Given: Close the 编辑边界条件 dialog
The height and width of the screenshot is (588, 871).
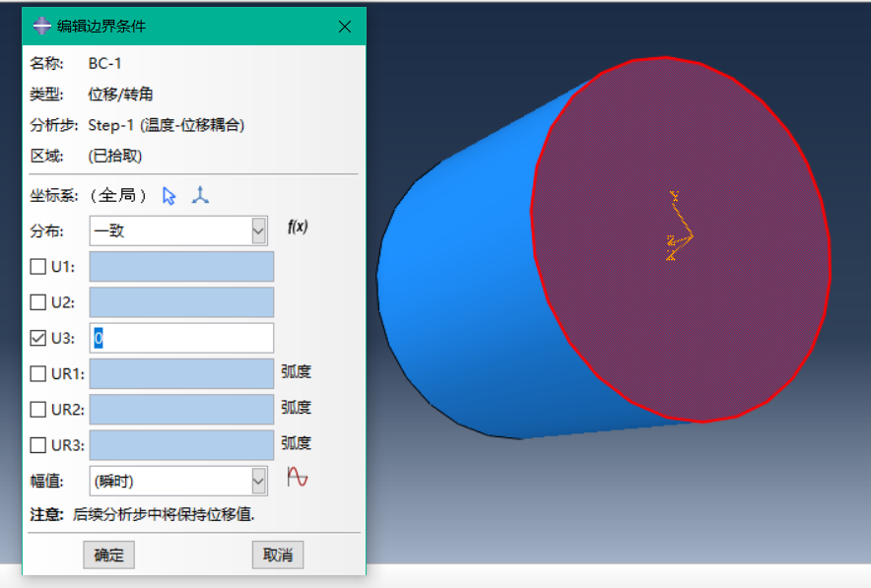Looking at the screenshot, I should [x=345, y=27].
